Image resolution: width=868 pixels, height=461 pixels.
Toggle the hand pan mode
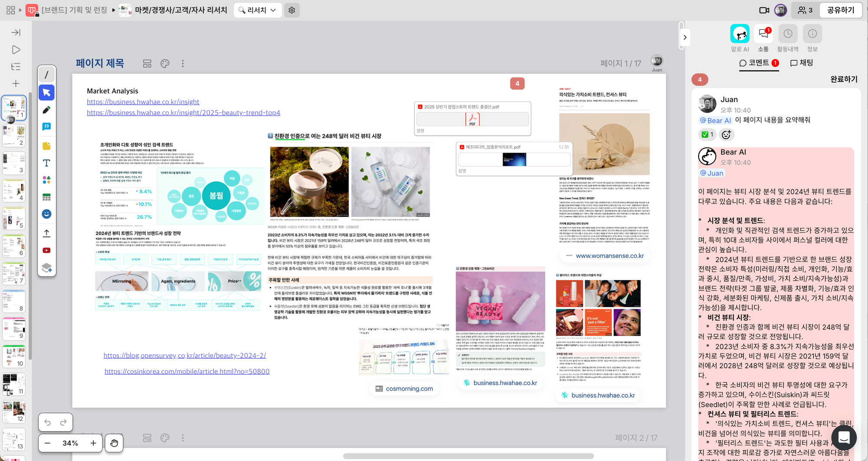[x=114, y=443]
